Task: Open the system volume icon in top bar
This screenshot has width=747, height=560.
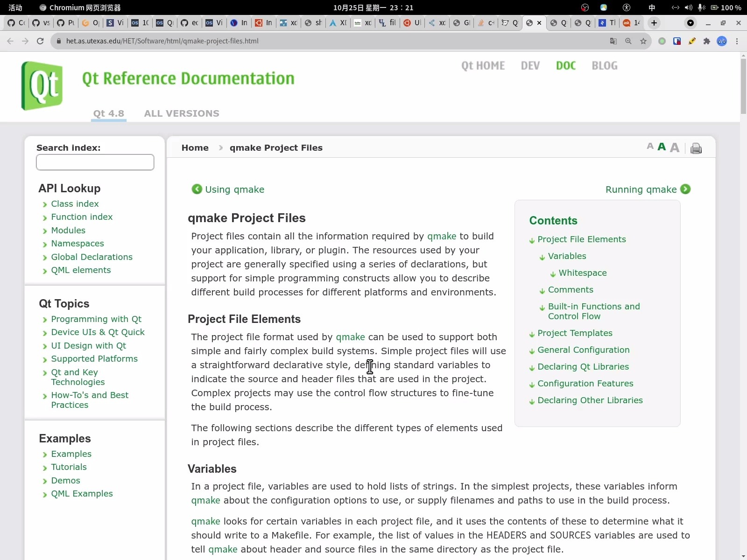Action: (x=689, y=7)
